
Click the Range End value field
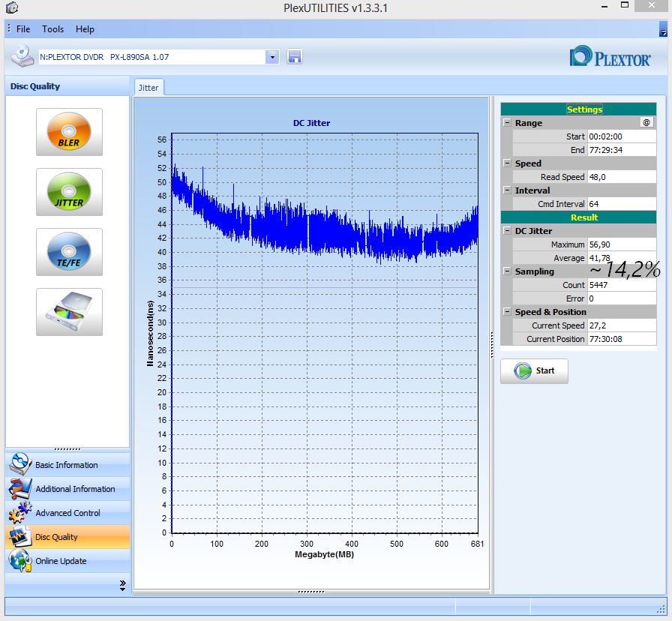[622, 150]
